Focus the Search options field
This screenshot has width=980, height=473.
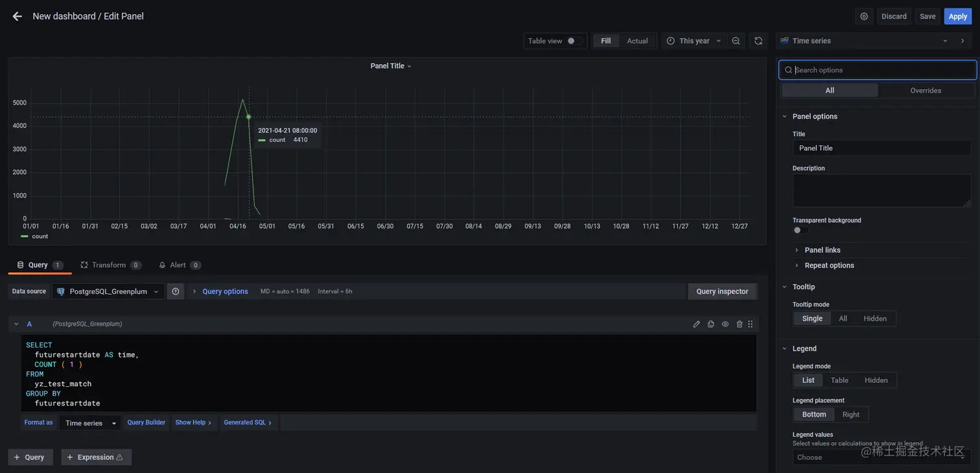click(x=878, y=70)
